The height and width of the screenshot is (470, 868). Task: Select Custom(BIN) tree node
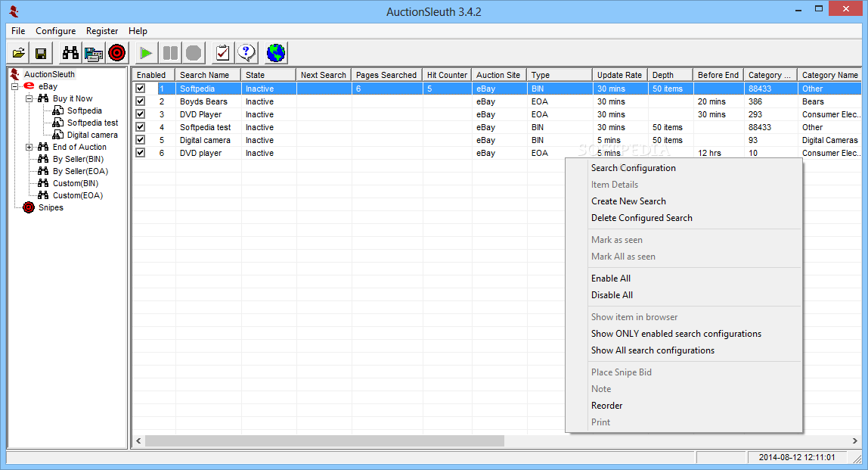(x=76, y=184)
